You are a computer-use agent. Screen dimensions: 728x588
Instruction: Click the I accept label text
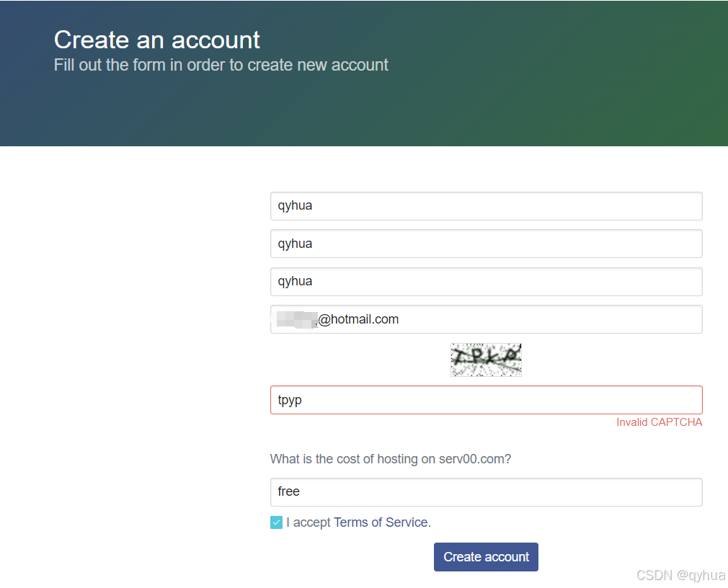pyautogui.click(x=308, y=522)
